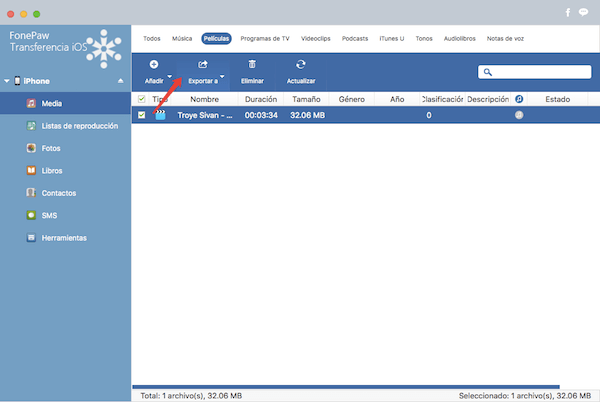Click the Media music note icon
This screenshot has width=600, height=402.
pyautogui.click(x=31, y=103)
